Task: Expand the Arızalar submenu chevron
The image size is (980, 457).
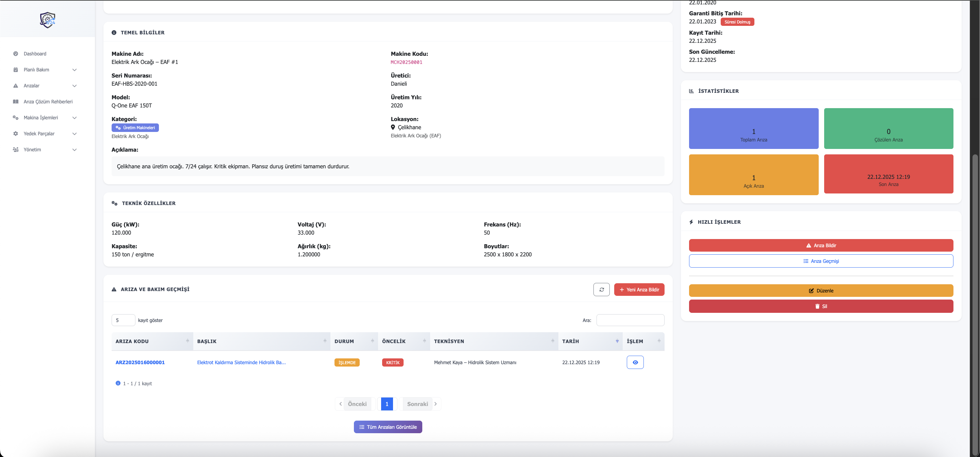Action: click(x=75, y=86)
